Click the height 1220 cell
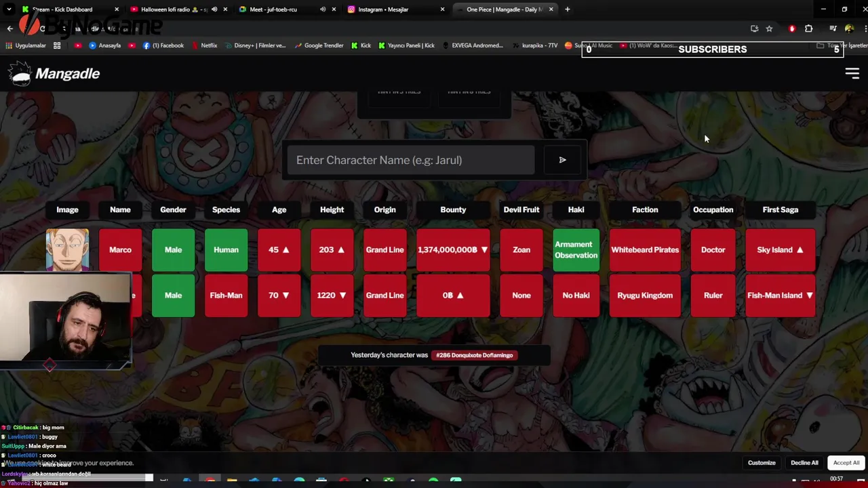Viewport: 868px width, 488px height. pos(332,296)
